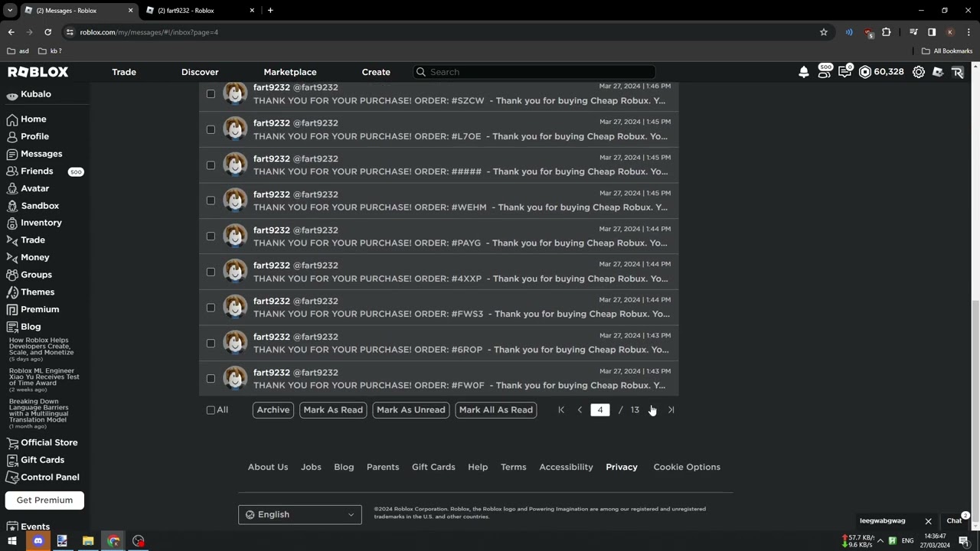980x551 pixels.
Task: Open File Explorer from the taskbar
Action: pyautogui.click(x=88, y=541)
